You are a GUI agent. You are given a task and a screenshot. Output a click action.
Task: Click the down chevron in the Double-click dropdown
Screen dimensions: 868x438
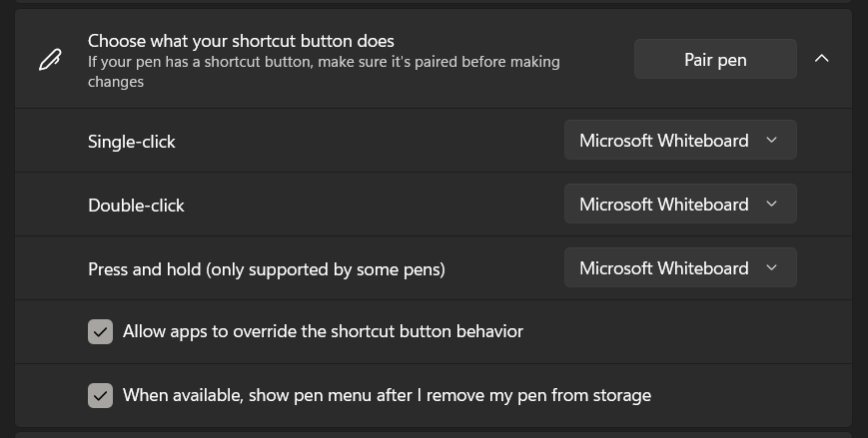[771, 205]
